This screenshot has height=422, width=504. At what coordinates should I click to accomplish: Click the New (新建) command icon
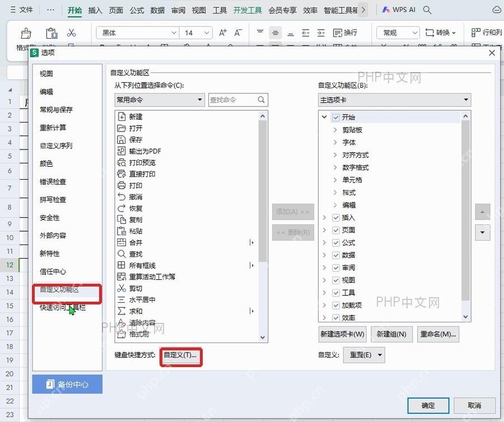tap(122, 116)
